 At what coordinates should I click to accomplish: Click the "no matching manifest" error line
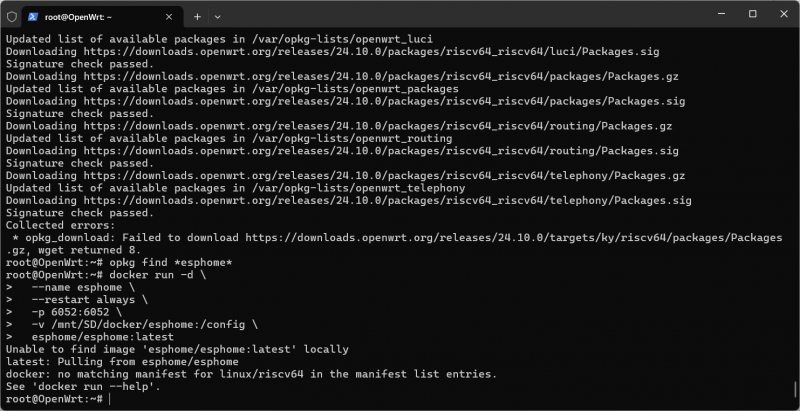(250, 374)
